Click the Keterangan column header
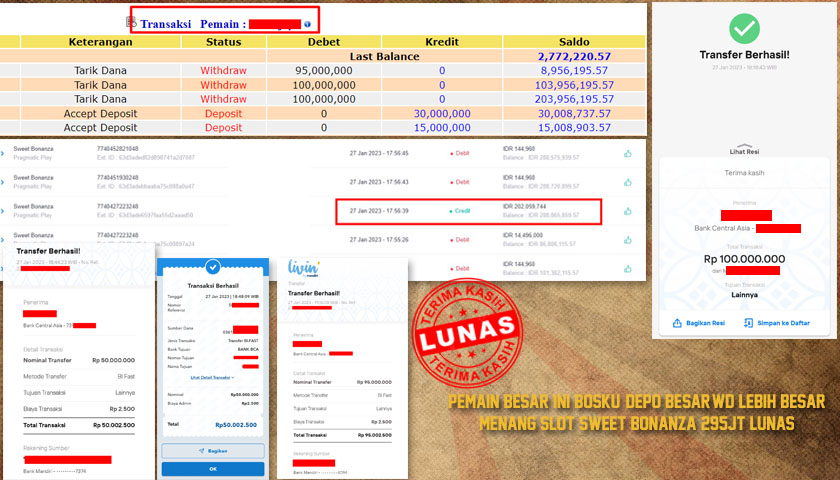Screen dimensions: 840x480 coord(101,42)
